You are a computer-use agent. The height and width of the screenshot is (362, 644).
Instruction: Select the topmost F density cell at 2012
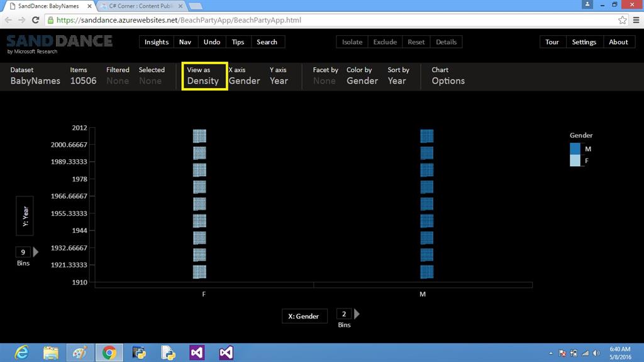click(199, 136)
